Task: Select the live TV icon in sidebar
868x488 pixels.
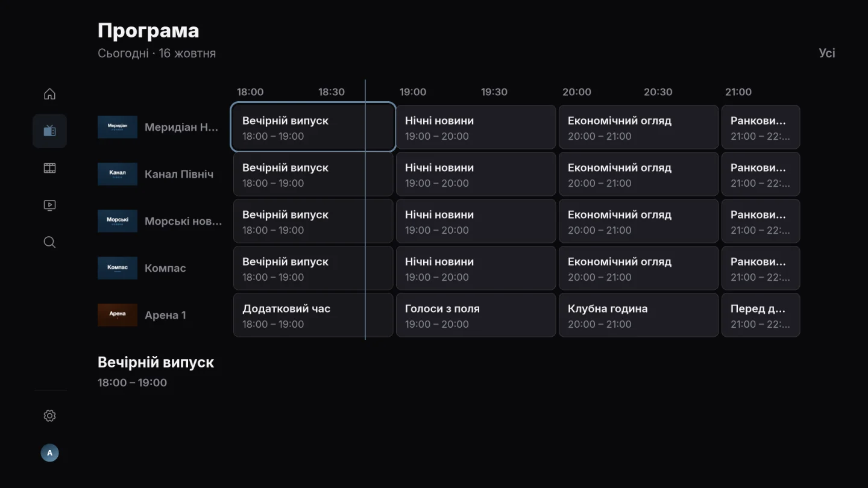Action: click(49, 131)
